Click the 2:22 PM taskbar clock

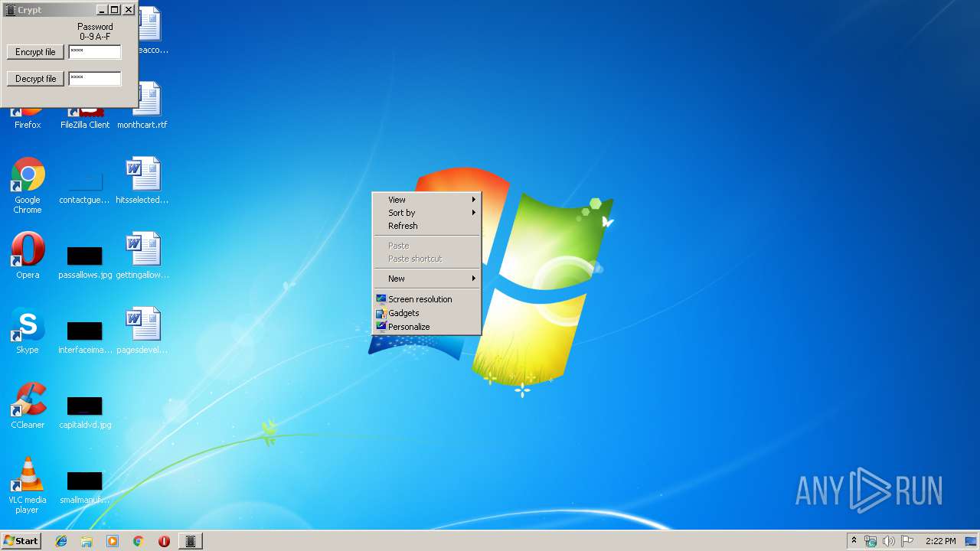pos(940,541)
